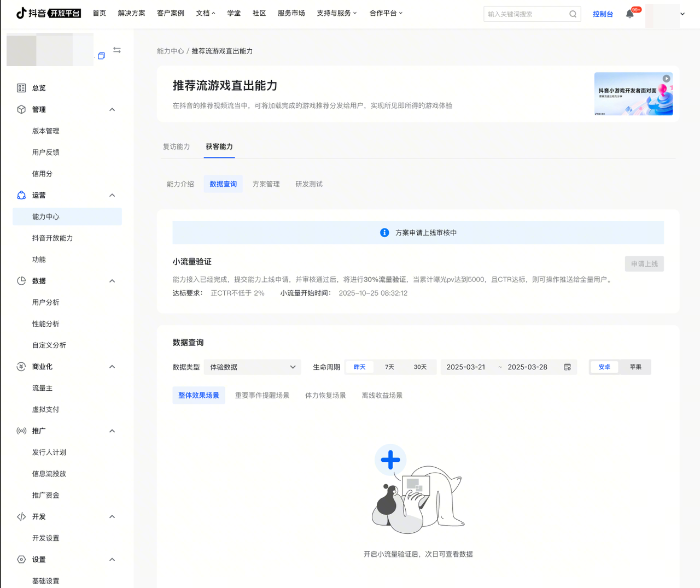The height and width of the screenshot is (588, 700).
Task: Select the 30天 lifecycle option
Action: tap(420, 367)
